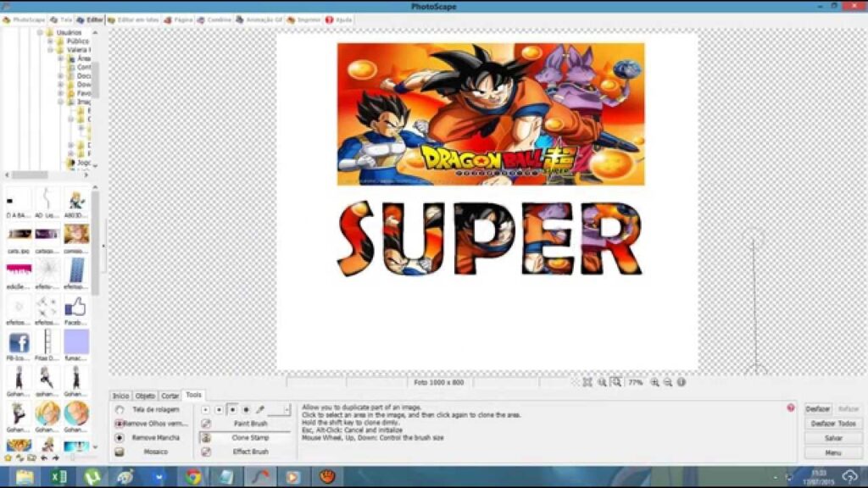Image resolution: width=868 pixels, height=488 pixels.
Task: Expand the Público folder
Action: click(x=50, y=41)
